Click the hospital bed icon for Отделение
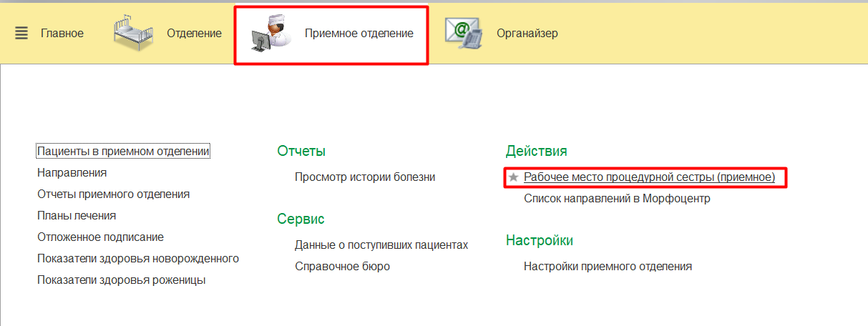Screen dimensions: 868x326 click(x=134, y=34)
